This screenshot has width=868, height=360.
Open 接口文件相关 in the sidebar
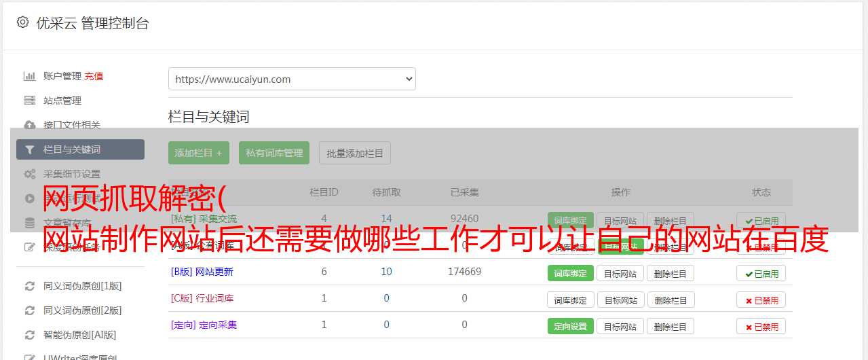(72, 125)
